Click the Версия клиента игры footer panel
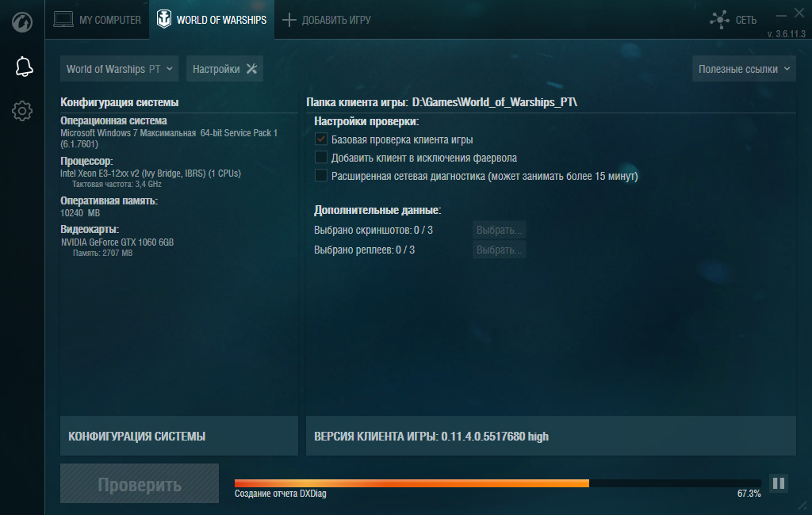812x515 pixels. (x=551, y=436)
